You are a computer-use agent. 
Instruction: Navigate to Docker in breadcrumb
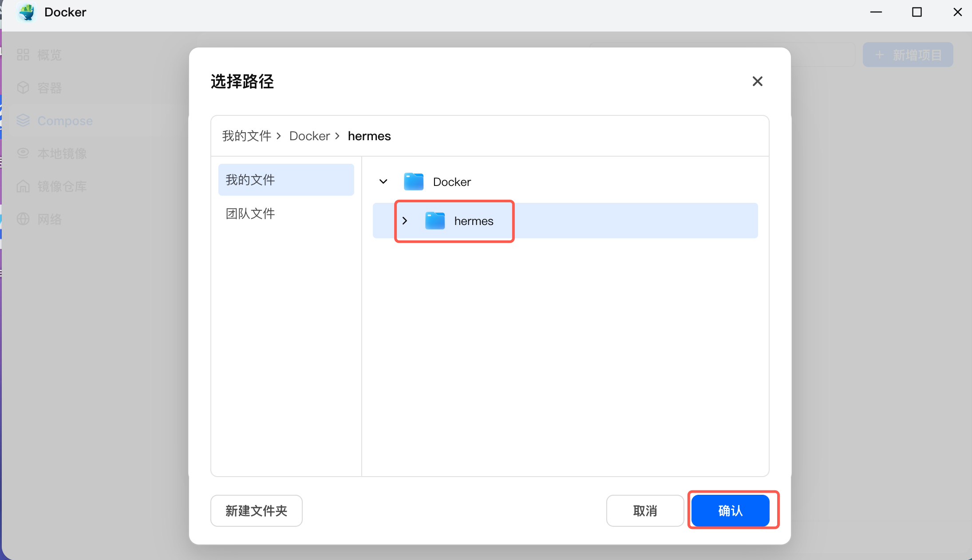tap(310, 136)
